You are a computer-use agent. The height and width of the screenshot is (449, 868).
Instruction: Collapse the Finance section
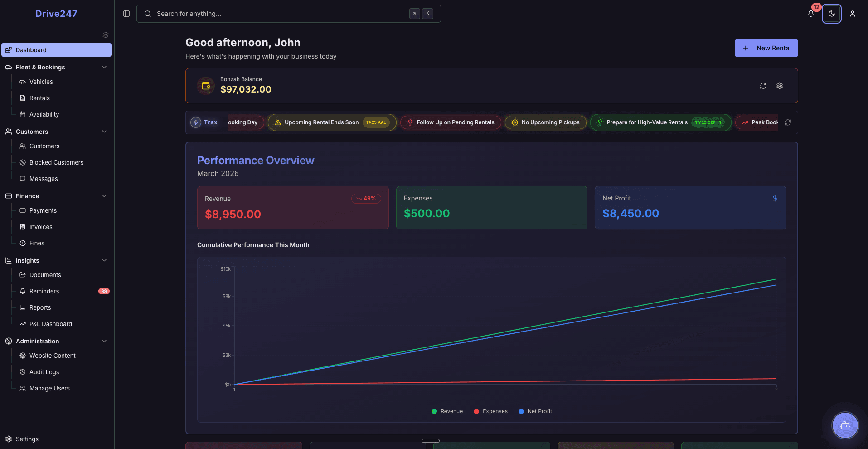(105, 196)
